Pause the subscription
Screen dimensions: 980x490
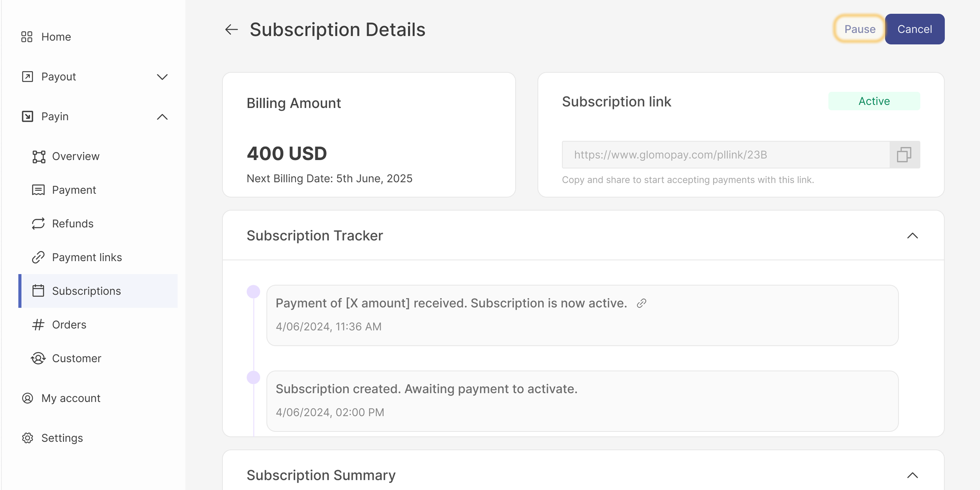859,29
